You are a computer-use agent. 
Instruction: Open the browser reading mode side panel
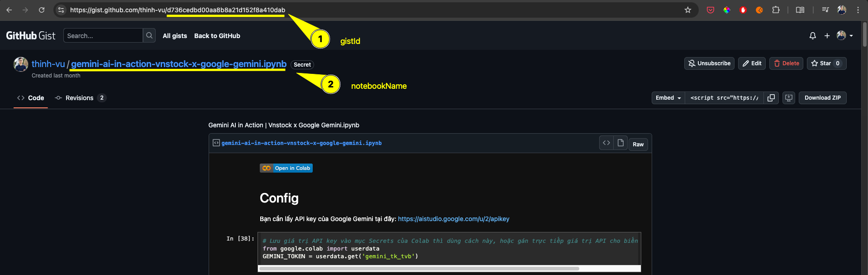pyautogui.click(x=800, y=10)
